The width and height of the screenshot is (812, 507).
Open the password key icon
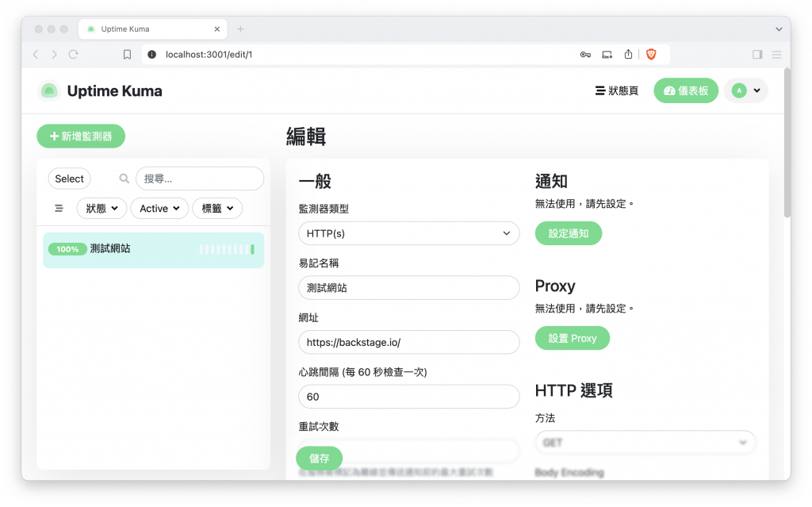(x=585, y=55)
